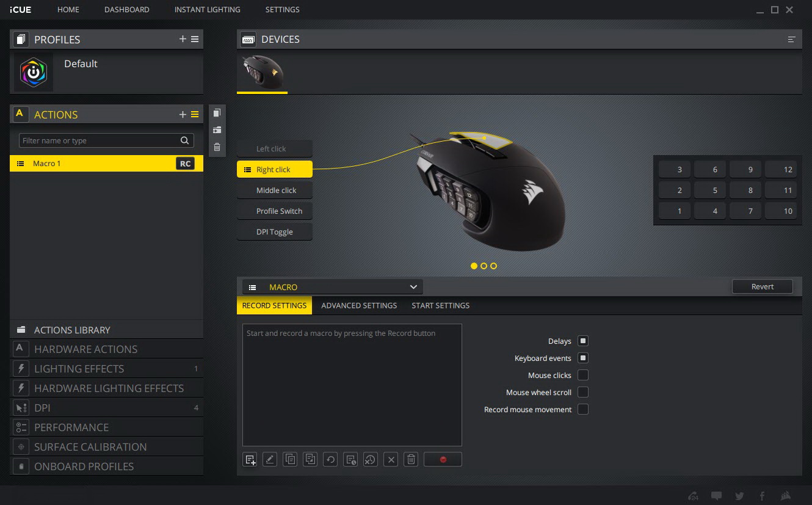This screenshot has height=505, width=812.
Task: Expand the Lighting Effects section
Action: tap(106, 369)
